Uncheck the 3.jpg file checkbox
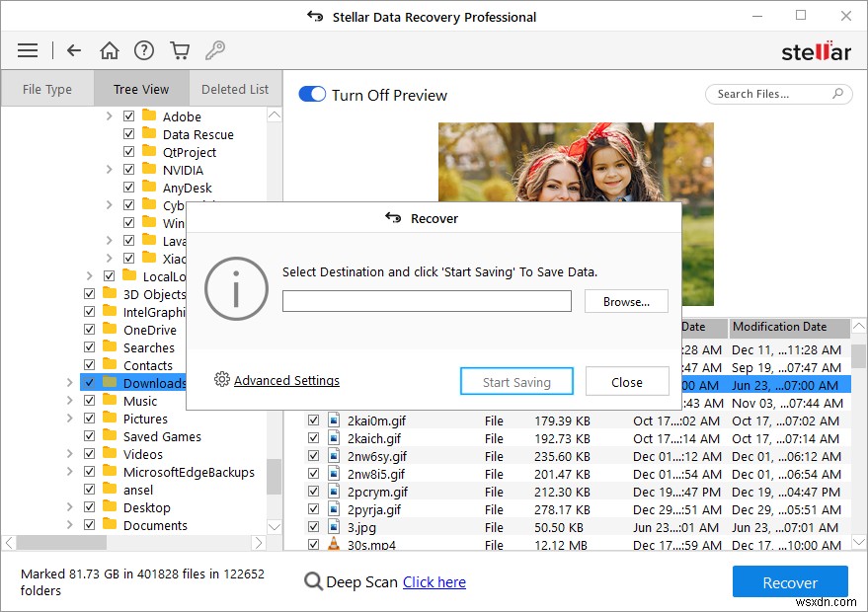This screenshot has width=868, height=612. pos(314,526)
